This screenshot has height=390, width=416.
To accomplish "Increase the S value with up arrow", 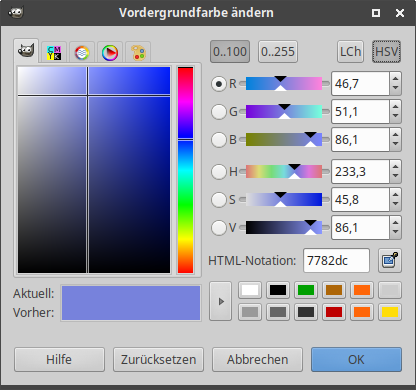I will (395, 195).
